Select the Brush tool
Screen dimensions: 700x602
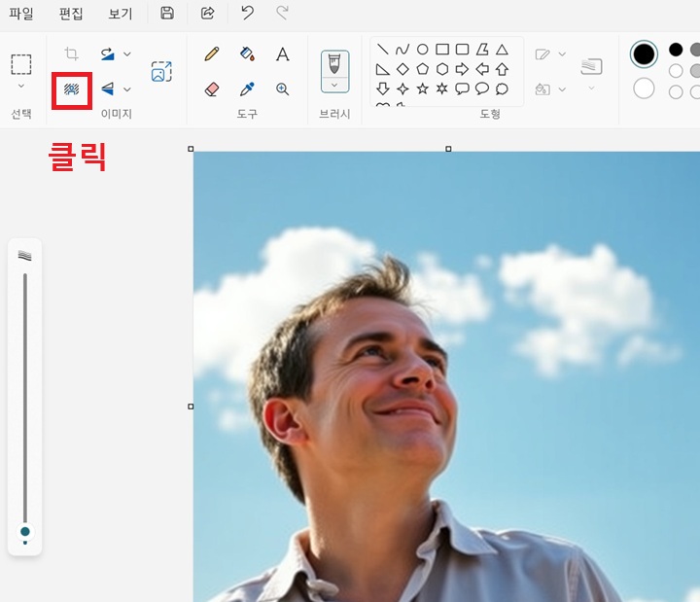point(334,64)
